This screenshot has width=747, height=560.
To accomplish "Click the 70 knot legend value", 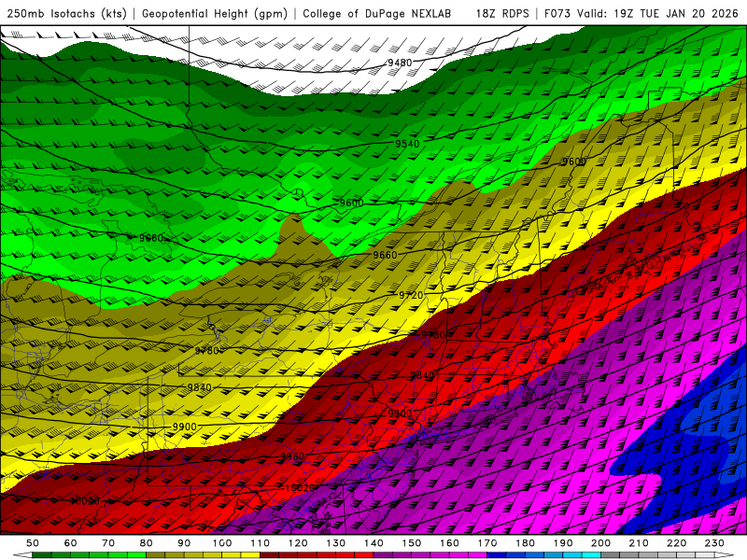I will [x=108, y=543].
